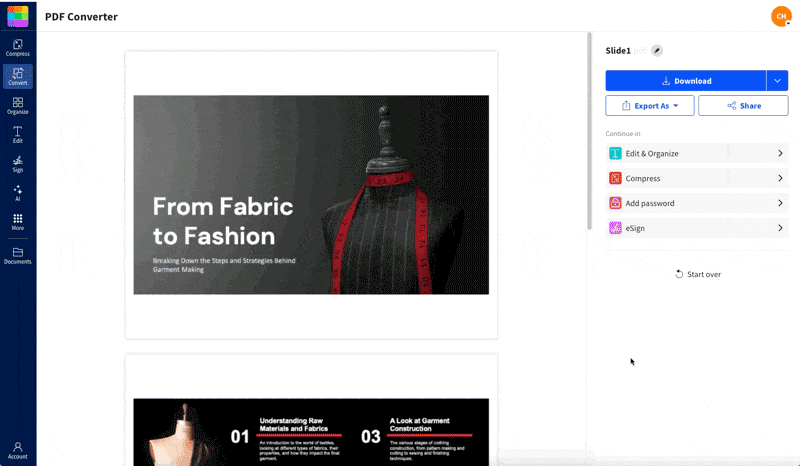800x466 pixels.
Task: Expand the Download options arrow
Action: pyautogui.click(x=777, y=81)
